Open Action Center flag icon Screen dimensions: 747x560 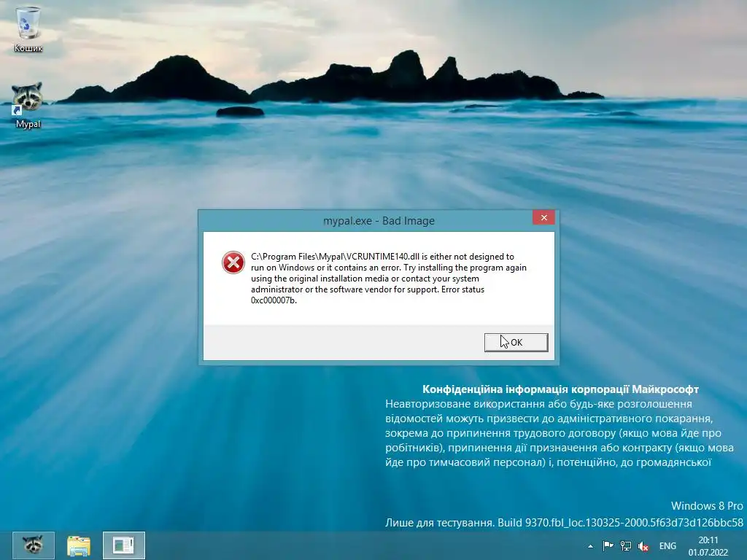[608, 546]
